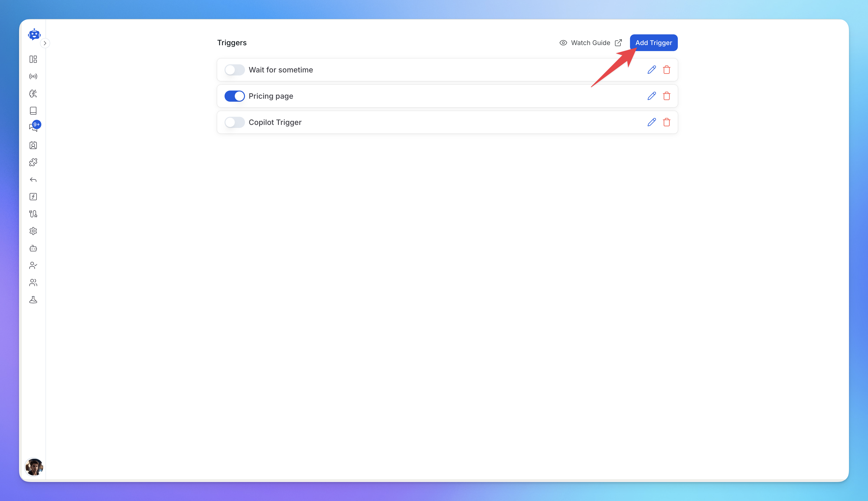Click the Add Trigger button
The height and width of the screenshot is (501, 868).
[x=653, y=43]
